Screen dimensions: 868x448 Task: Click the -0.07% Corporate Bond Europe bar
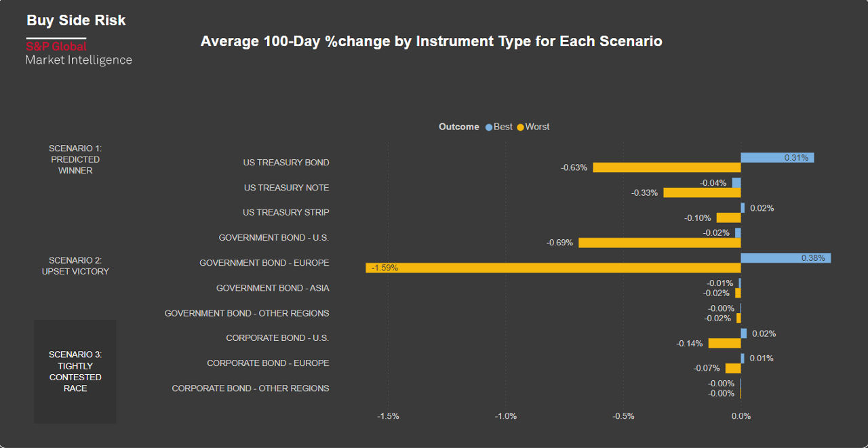pyautogui.click(x=733, y=368)
